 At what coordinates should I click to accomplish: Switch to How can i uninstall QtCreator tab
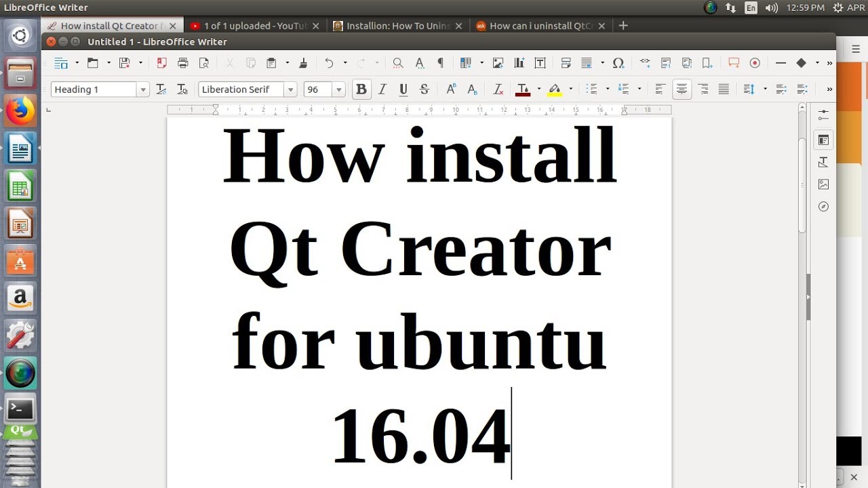540,26
